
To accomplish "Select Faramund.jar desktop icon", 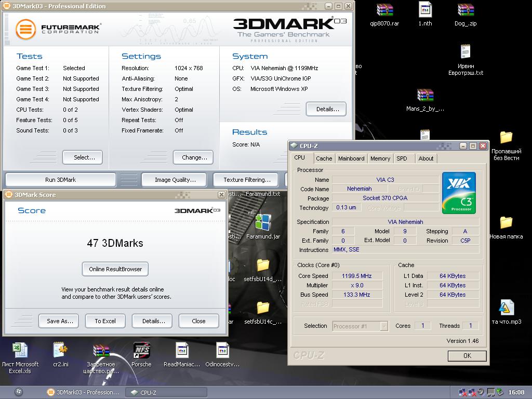I will pyautogui.click(x=263, y=222).
